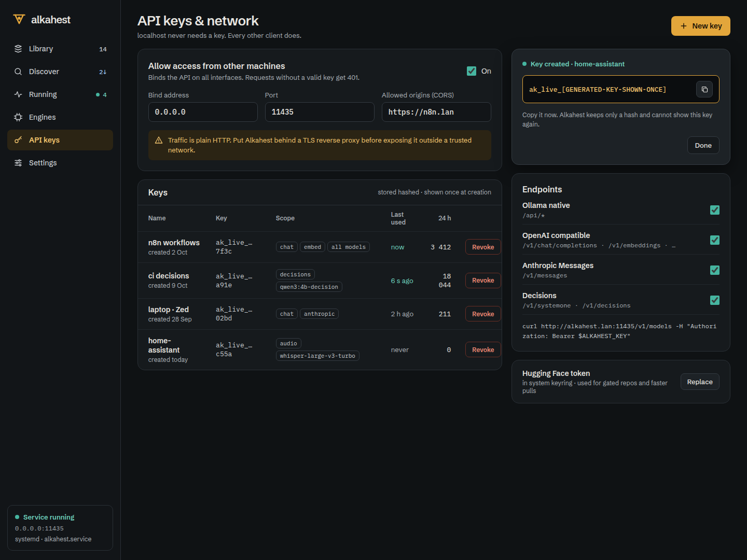Edit the Port field 11435
747x560 pixels.
[x=320, y=112]
